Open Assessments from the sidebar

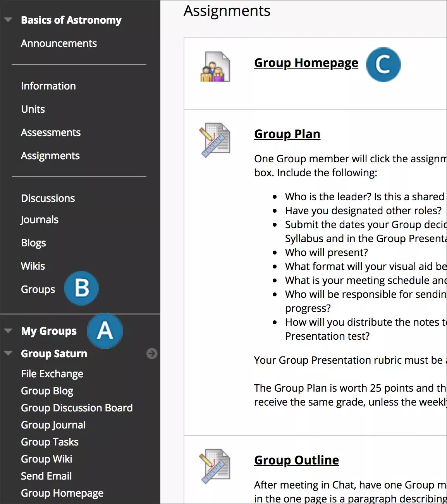50,132
